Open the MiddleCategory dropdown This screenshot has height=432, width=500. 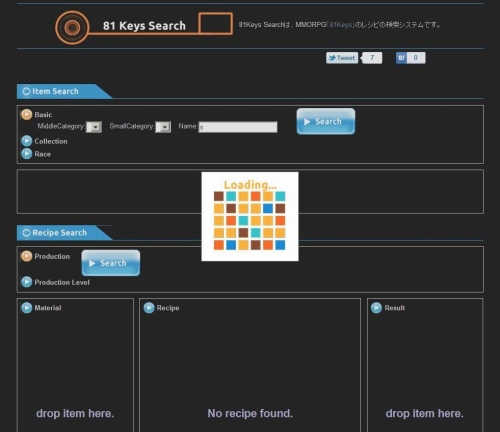(x=94, y=127)
